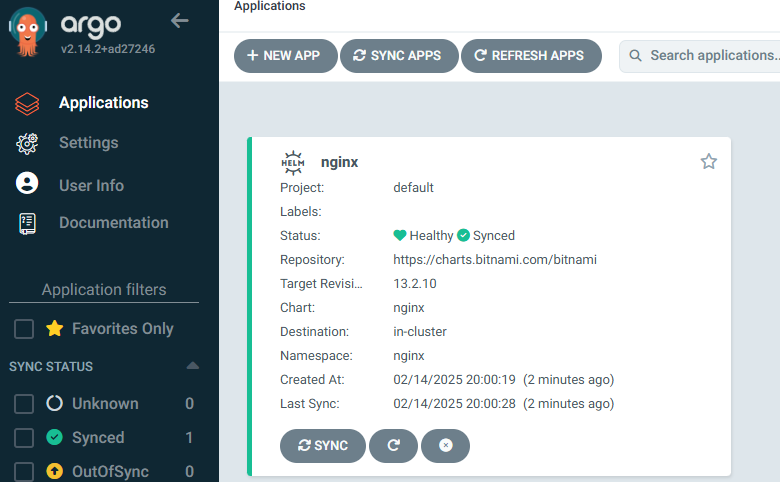Viewport: 780px width, 482px height.
Task: Click the Applications breadcrumb at top
Action: 270,6
